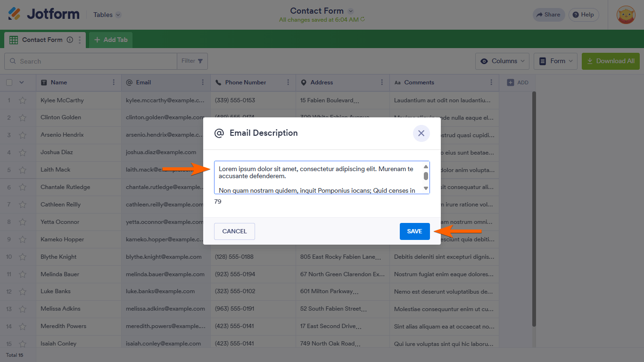Open Columns visibility options

coord(503,61)
